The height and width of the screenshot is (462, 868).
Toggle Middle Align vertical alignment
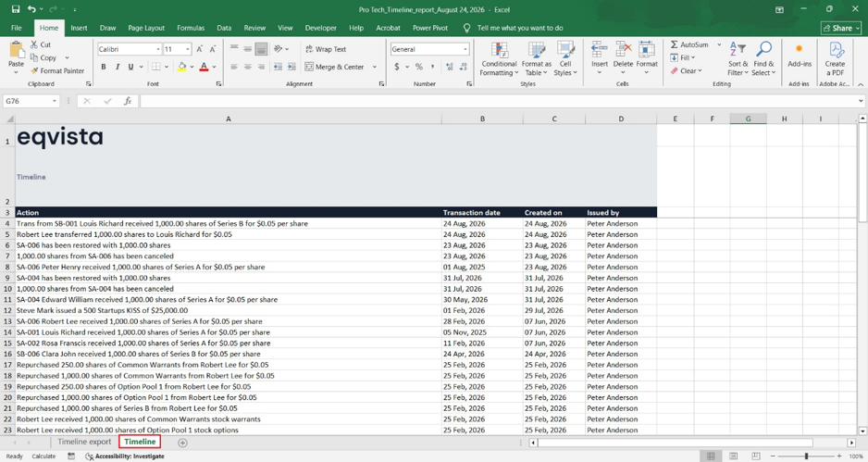pyautogui.click(x=247, y=49)
